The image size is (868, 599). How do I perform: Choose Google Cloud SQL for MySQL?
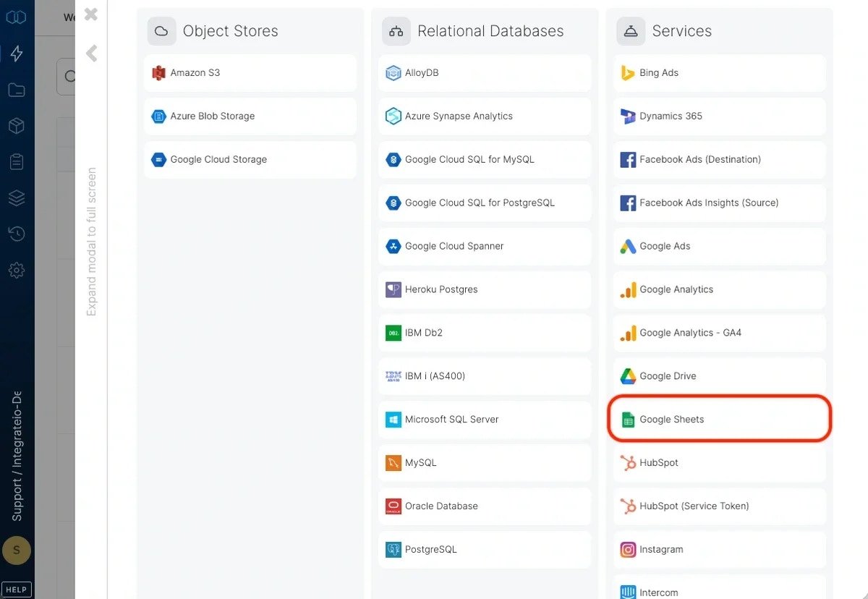coord(485,159)
